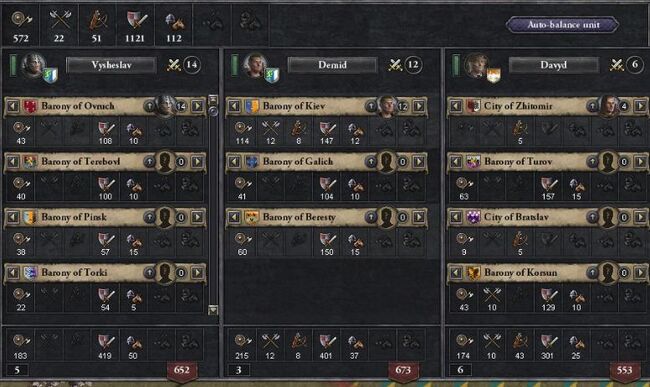Move Barony of Kiev to right flank
Viewport: 650px width, 387px height.
(x=419, y=106)
